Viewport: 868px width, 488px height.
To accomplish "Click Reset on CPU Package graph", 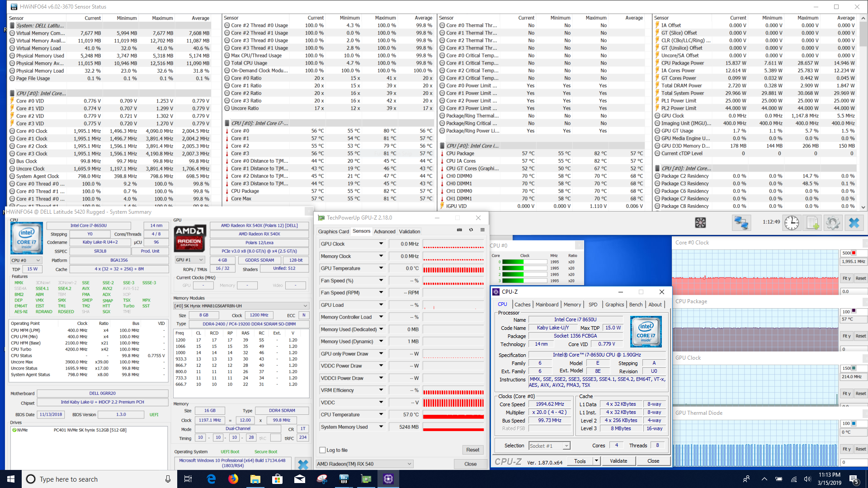I will click(861, 336).
